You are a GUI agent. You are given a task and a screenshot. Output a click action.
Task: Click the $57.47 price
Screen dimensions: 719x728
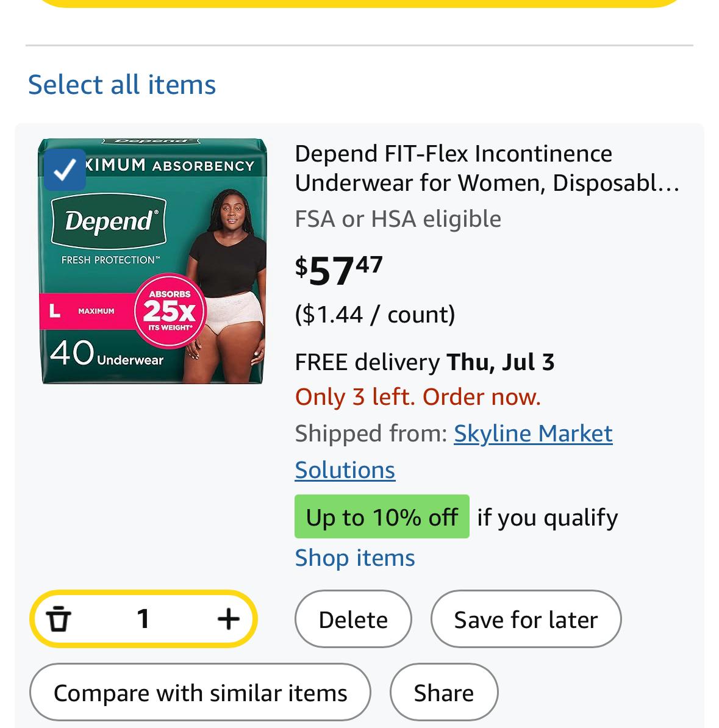(x=339, y=270)
